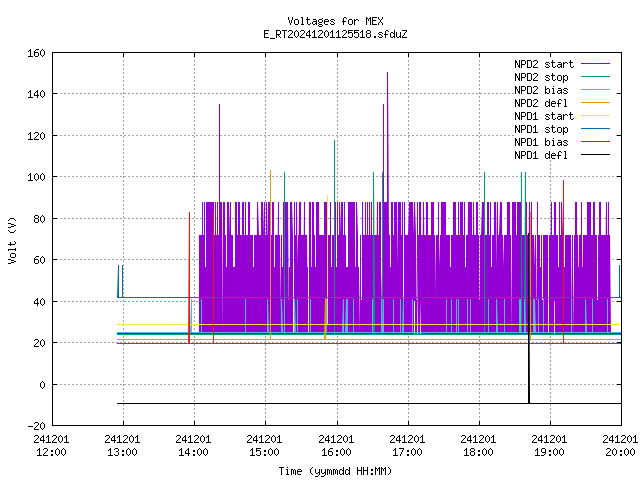Click the NPD2 start purple legend line

click(x=595, y=64)
